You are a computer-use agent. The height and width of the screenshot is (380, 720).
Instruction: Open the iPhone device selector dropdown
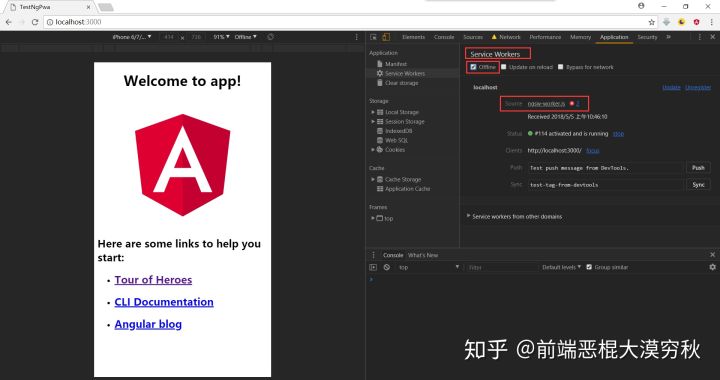132,37
